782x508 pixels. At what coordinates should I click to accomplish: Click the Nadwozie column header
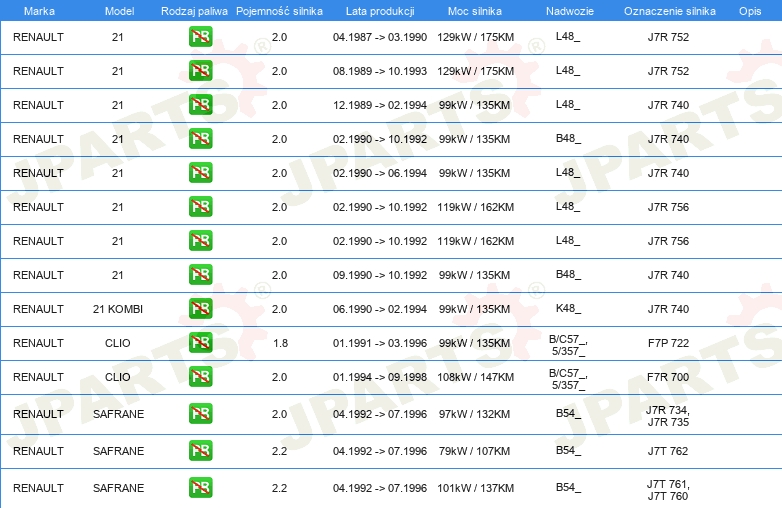(570, 11)
